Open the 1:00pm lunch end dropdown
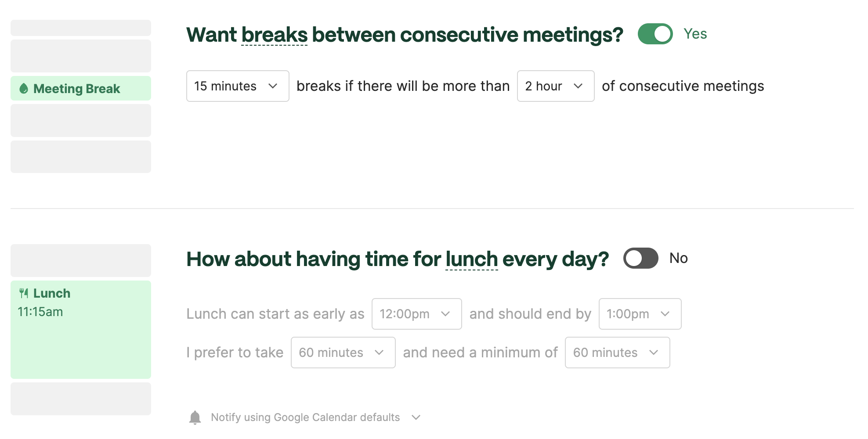The width and height of the screenshot is (868, 439). 640,314
